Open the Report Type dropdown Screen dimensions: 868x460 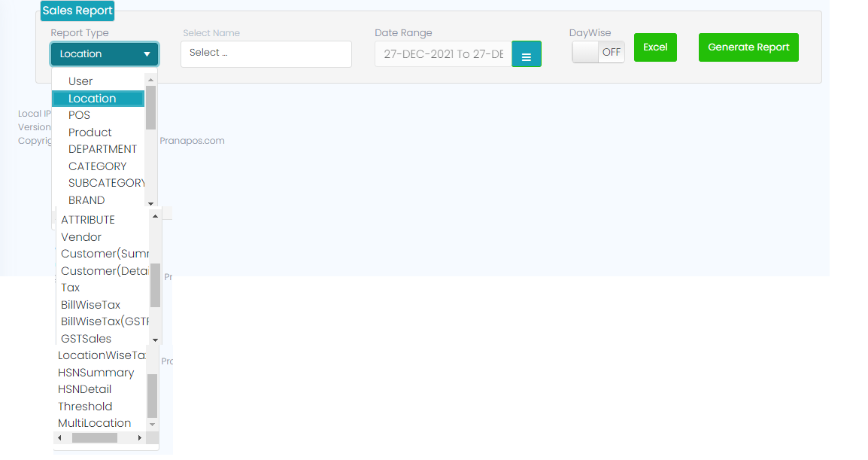[x=105, y=54]
